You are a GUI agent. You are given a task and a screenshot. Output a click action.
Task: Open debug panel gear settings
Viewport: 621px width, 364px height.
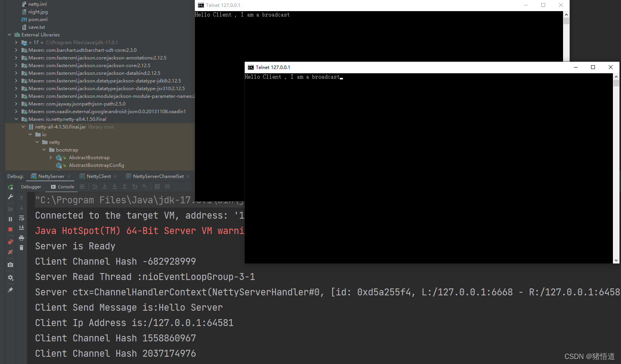click(10, 277)
